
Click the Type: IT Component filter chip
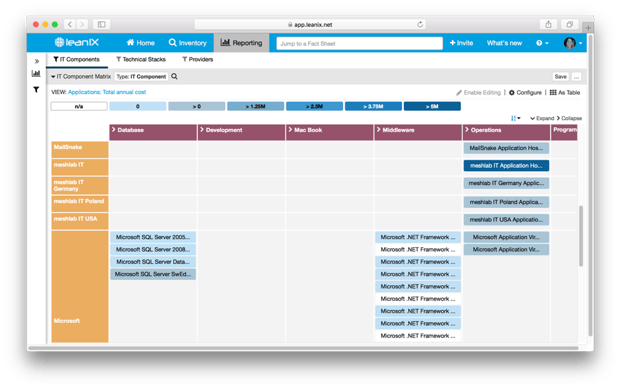pyautogui.click(x=141, y=76)
